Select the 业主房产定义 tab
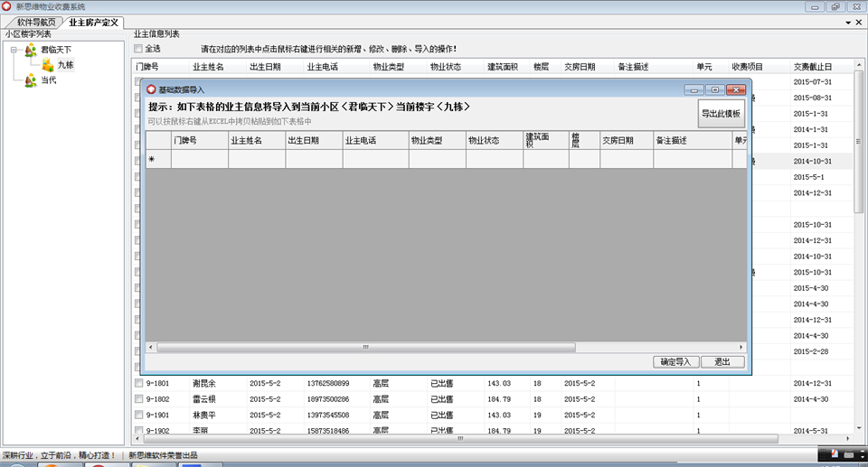Viewport: 868px width, 467px height. coord(93,23)
